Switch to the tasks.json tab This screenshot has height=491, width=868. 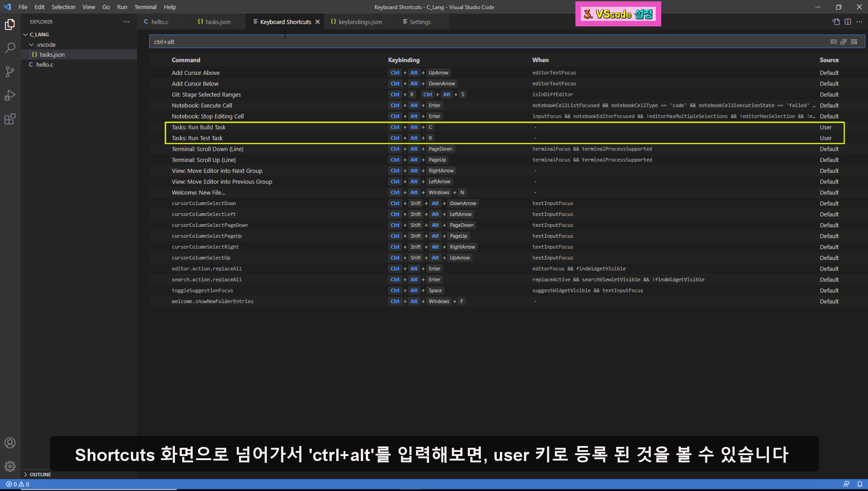tap(218, 22)
